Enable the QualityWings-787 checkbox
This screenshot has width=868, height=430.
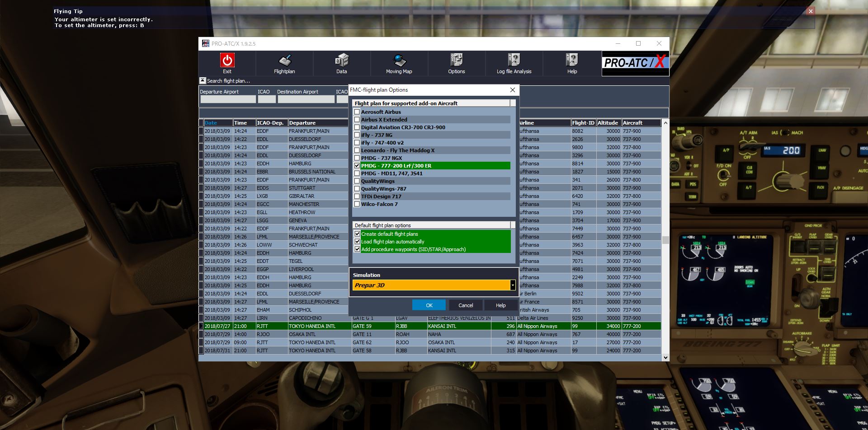point(357,189)
